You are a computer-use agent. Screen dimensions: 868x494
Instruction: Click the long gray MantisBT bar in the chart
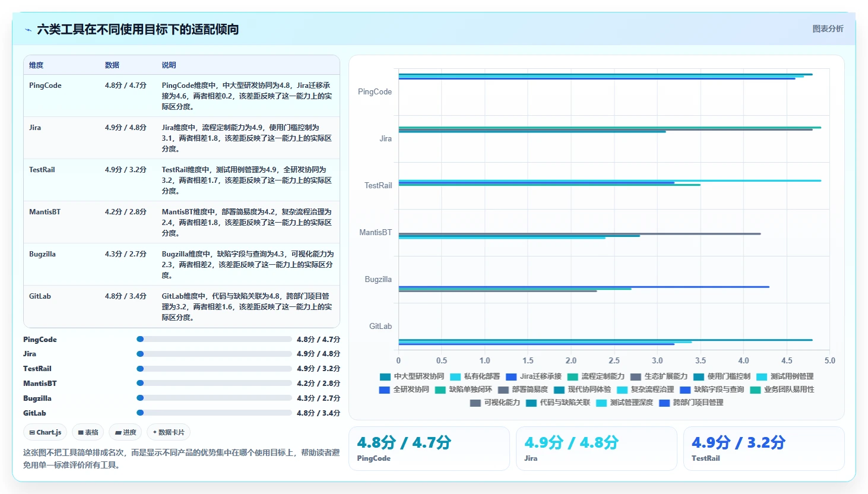(579, 234)
